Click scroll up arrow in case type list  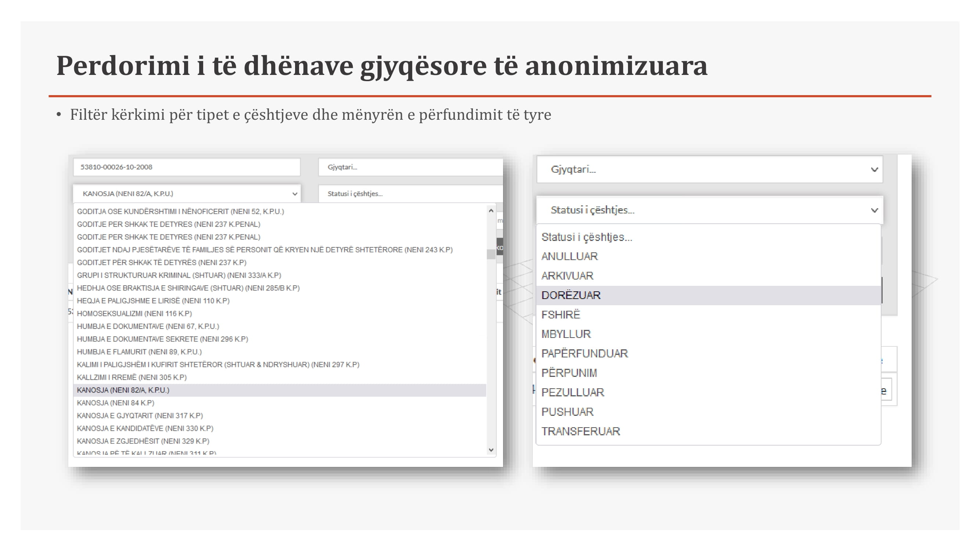coord(491,210)
